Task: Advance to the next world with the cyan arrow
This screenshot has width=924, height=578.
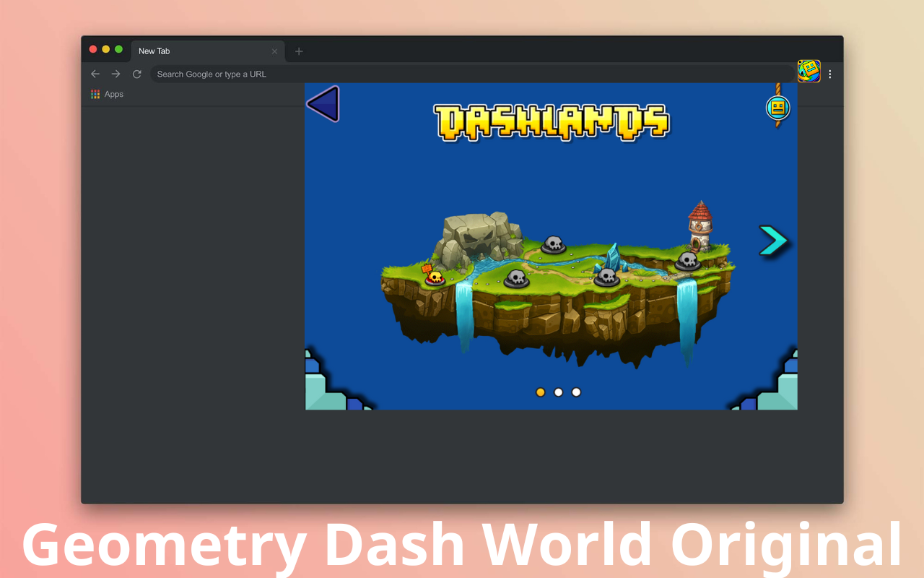Action: [x=772, y=241]
